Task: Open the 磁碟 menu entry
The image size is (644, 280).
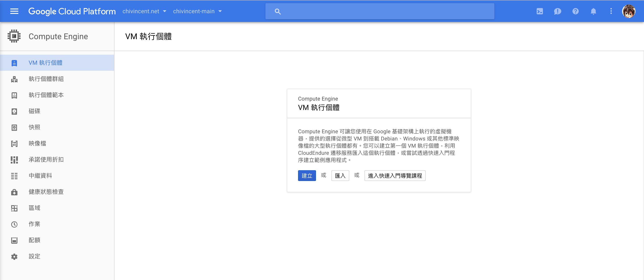Action: (x=57, y=111)
